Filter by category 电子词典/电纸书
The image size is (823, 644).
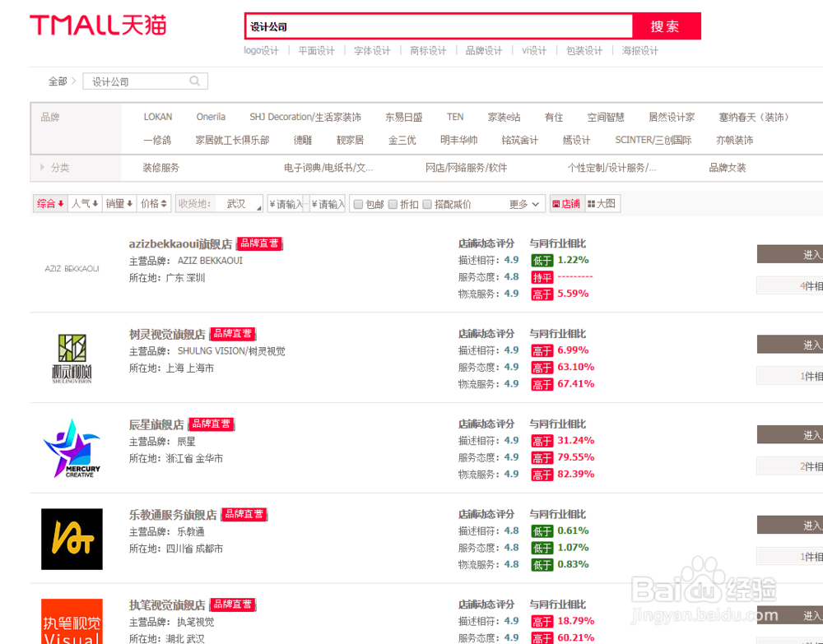[x=328, y=168]
